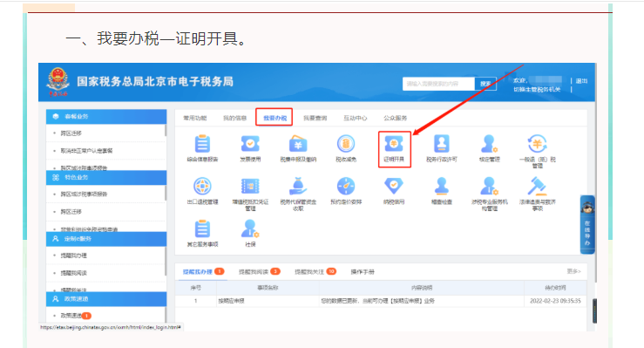644x348 pixels.
Task: Open the 综合信息报告 icon
Action: (x=202, y=144)
